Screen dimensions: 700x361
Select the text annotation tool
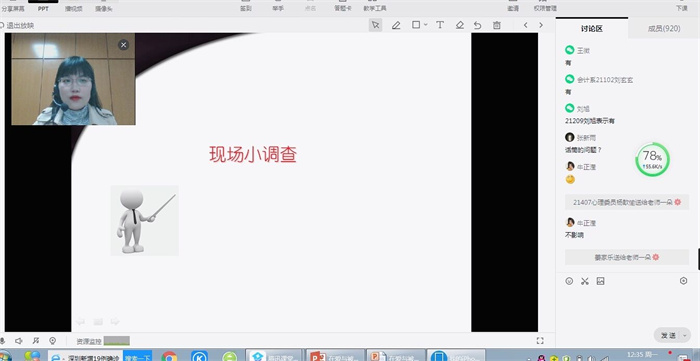[x=440, y=25]
